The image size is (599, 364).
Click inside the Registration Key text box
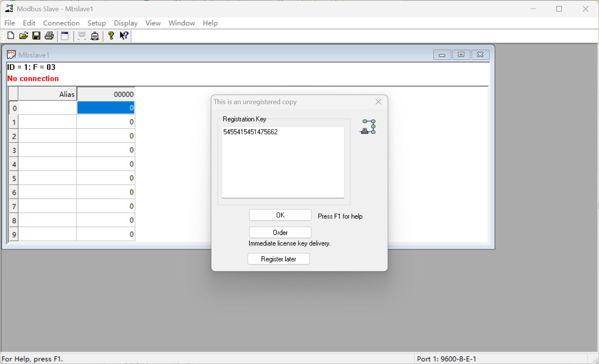click(x=283, y=163)
